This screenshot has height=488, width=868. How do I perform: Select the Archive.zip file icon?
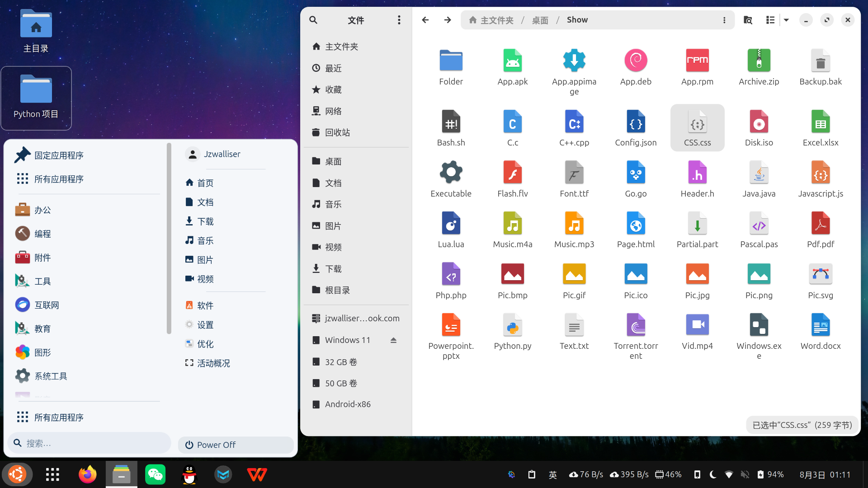point(759,61)
